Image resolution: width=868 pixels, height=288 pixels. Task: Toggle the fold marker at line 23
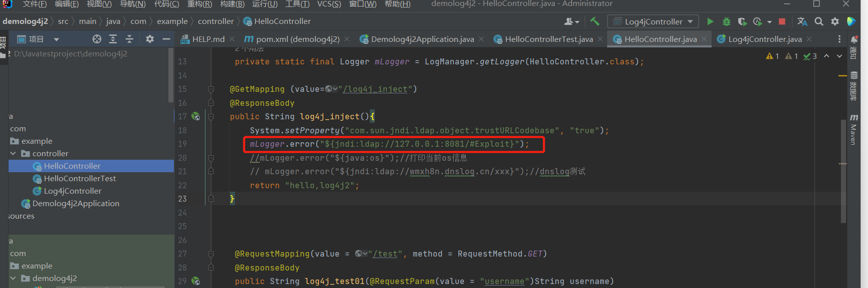click(211, 199)
